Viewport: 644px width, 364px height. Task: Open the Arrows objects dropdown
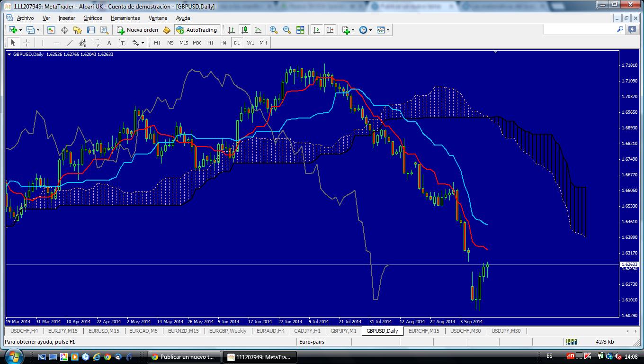pos(143,43)
